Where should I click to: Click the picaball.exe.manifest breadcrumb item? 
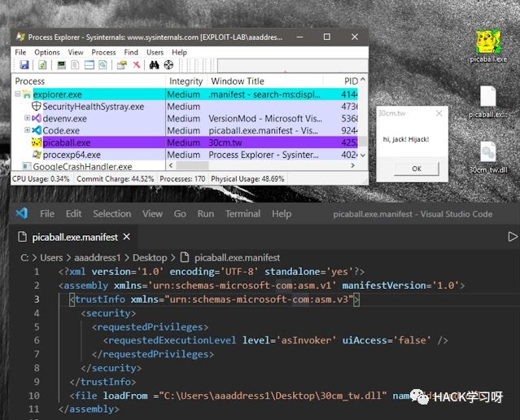click(x=230, y=258)
